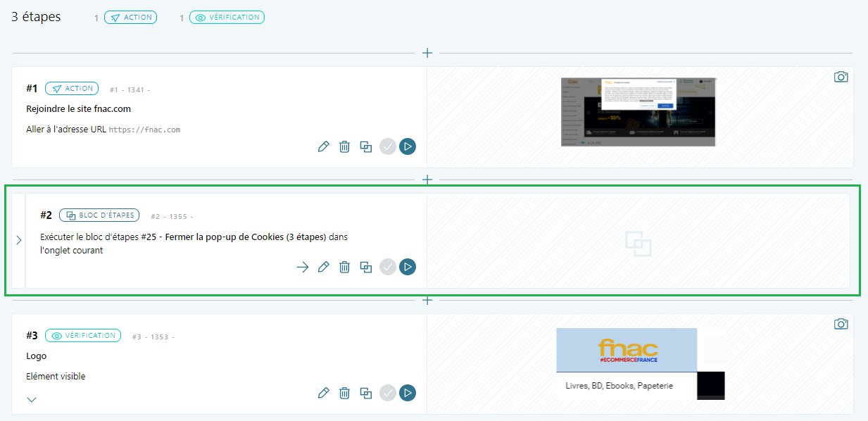The image size is (868, 421).
Task: Run step #2 with the play button
Action: pos(408,267)
